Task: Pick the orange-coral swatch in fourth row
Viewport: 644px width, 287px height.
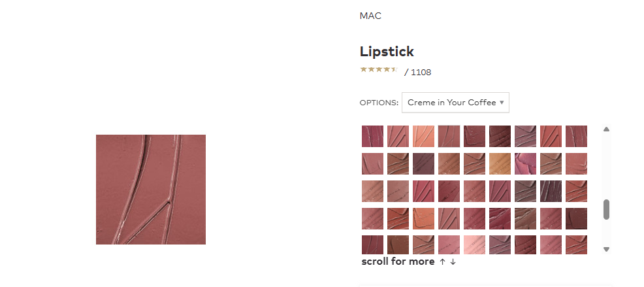Action: coord(423,218)
